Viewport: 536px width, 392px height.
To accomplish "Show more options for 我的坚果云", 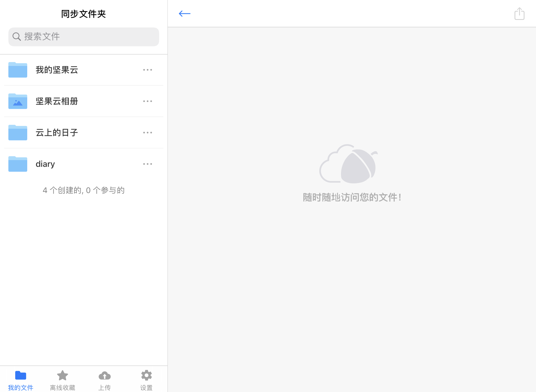I will 148,70.
